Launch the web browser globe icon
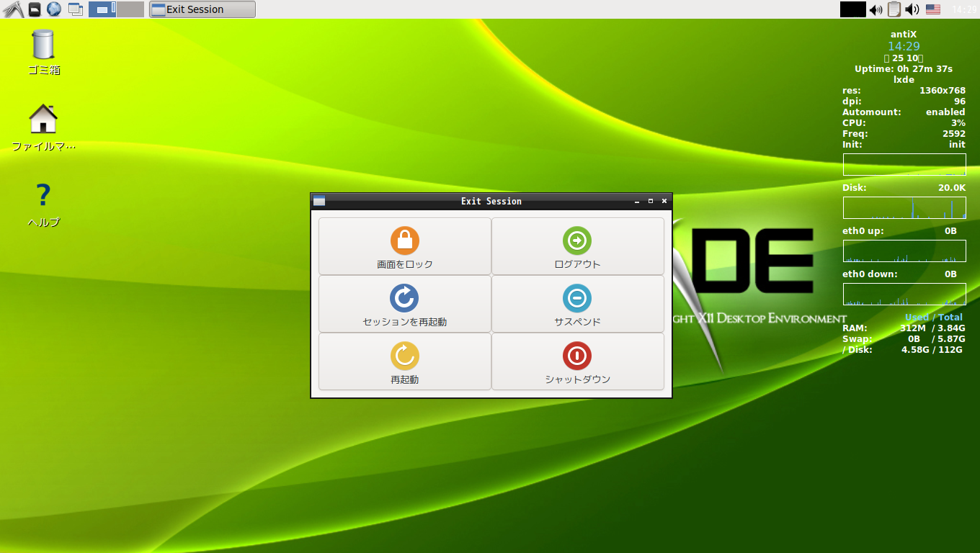 (x=54, y=9)
